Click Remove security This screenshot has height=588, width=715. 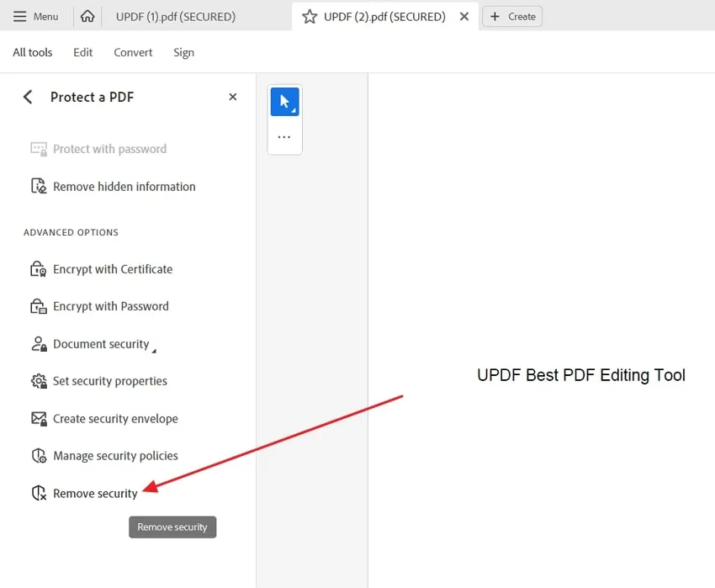95,493
